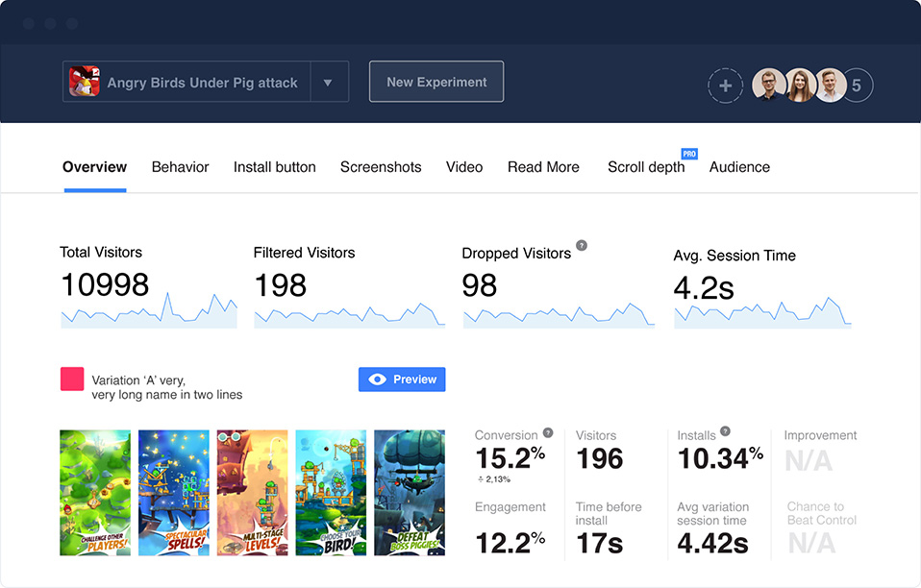Go to the Video tab
This screenshot has height=588, width=921.
pos(464,167)
